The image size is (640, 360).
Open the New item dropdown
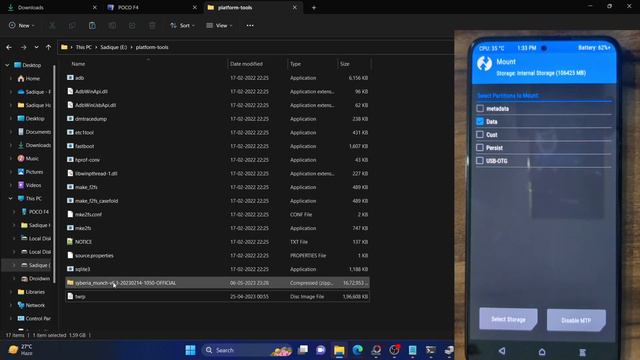tap(22, 26)
